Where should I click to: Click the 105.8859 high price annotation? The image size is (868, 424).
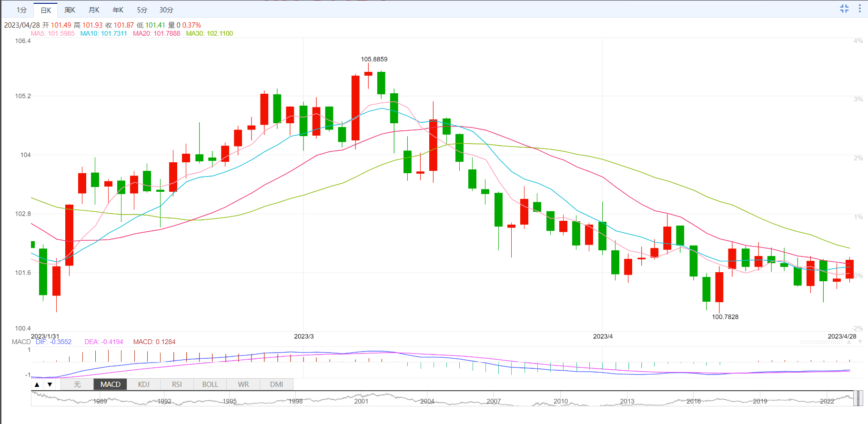tap(374, 59)
